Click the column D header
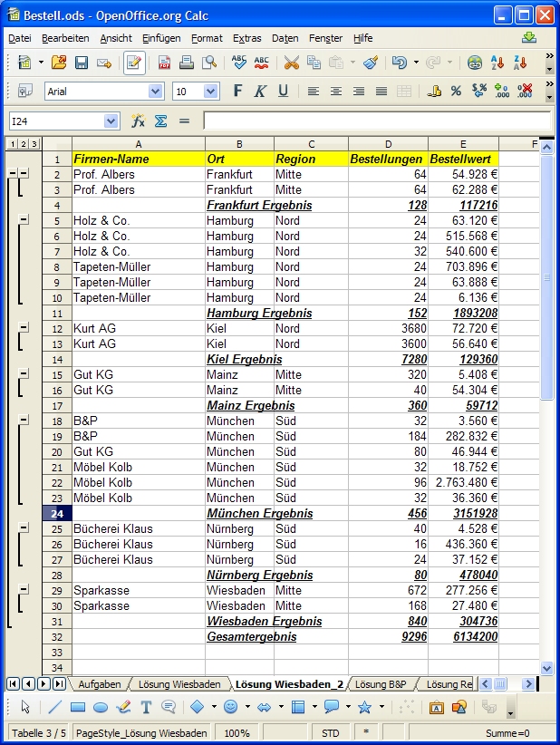Image resolution: width=560 pixels, height=745 pixels. click(388, 144)
